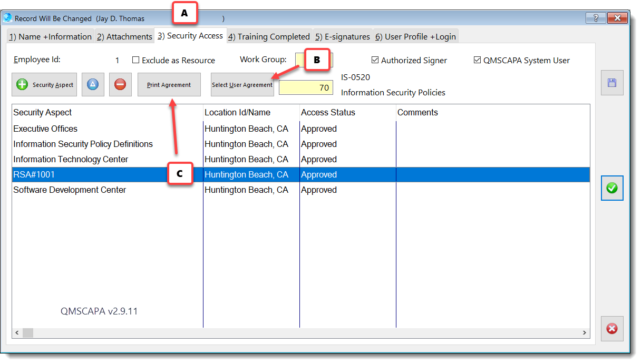Select the Software Development Center row
Image resolution: width=641 pixels, height=364 pixels.
point(70,190)
